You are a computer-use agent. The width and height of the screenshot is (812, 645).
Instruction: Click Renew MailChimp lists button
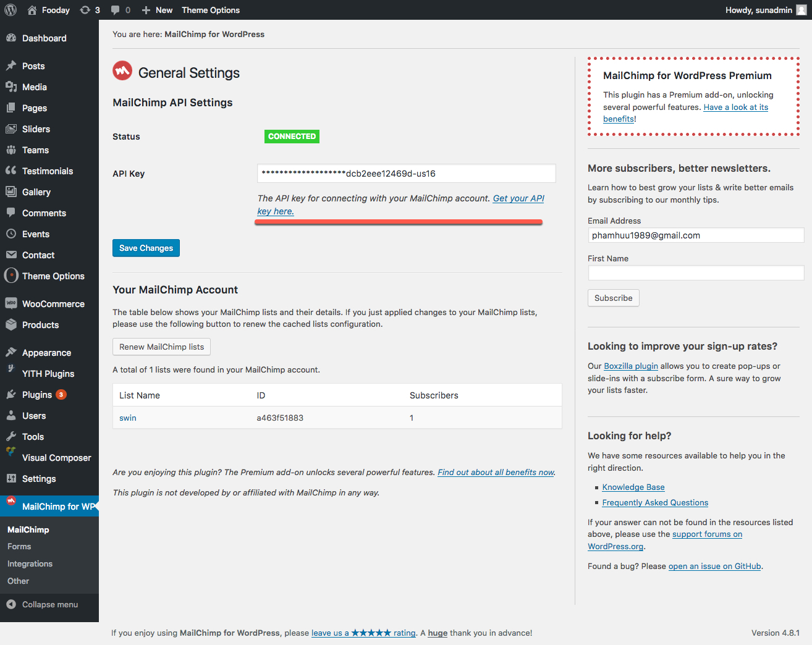(161, 347)
